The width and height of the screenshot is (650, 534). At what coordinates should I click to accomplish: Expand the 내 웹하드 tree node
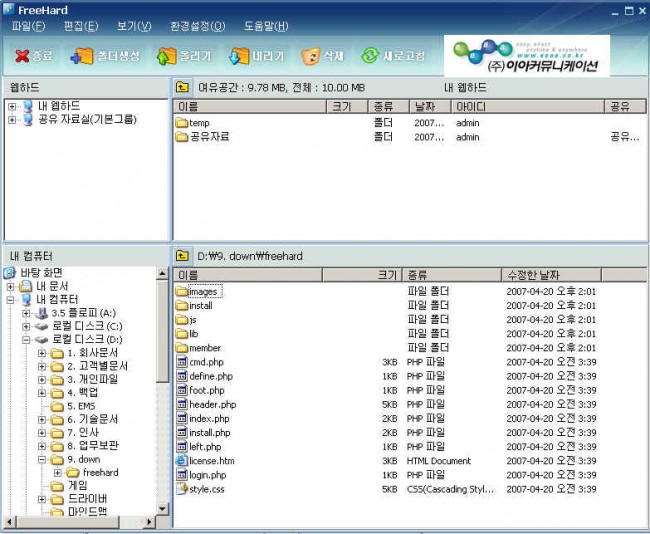pos(11,106)
